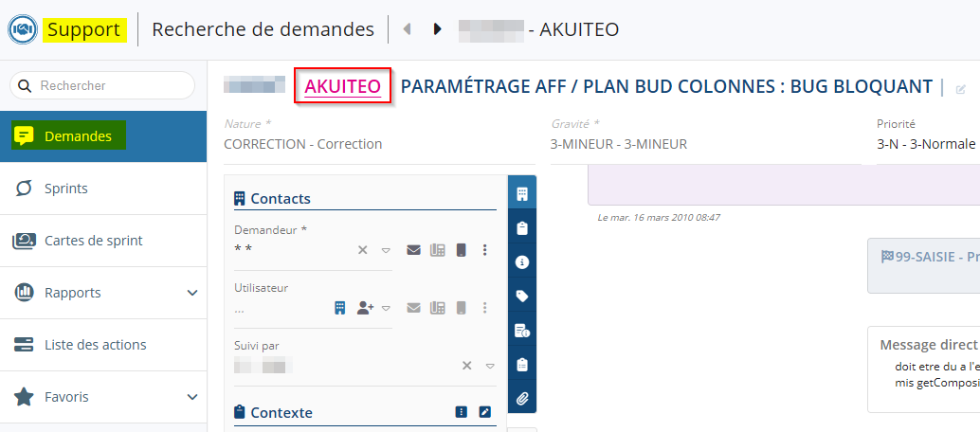Go to next request with right arrow

pyautogui.click(x=437, y=29)
